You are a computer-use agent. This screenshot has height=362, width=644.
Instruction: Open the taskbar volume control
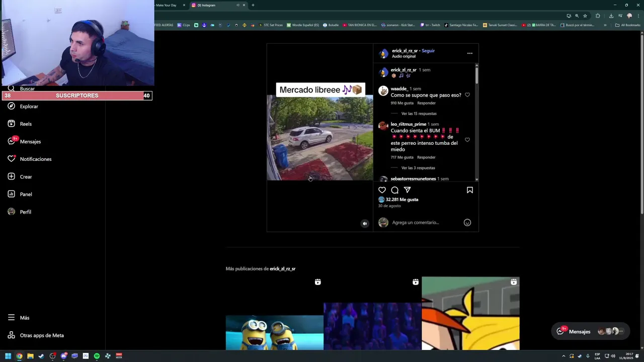point(613,356)
